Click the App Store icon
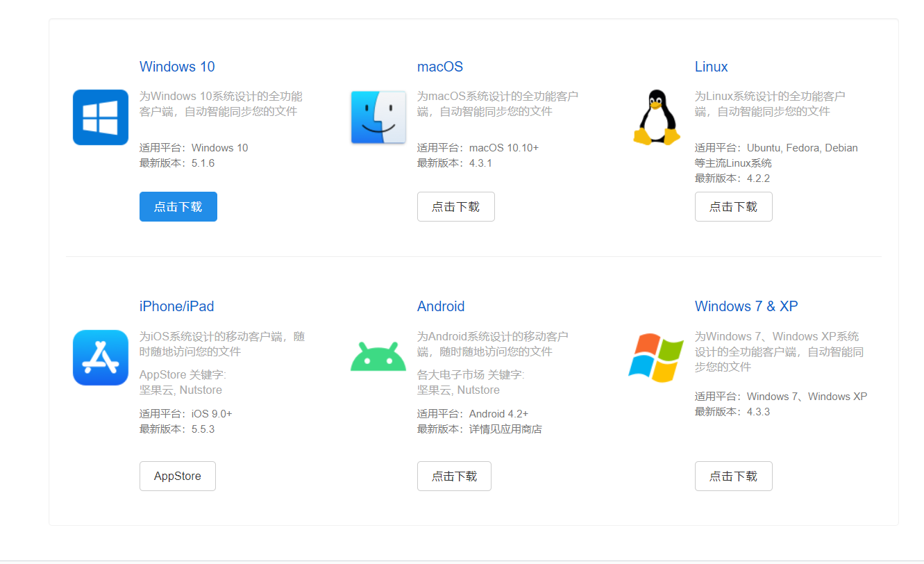924x564 pixels. [100, 357]
